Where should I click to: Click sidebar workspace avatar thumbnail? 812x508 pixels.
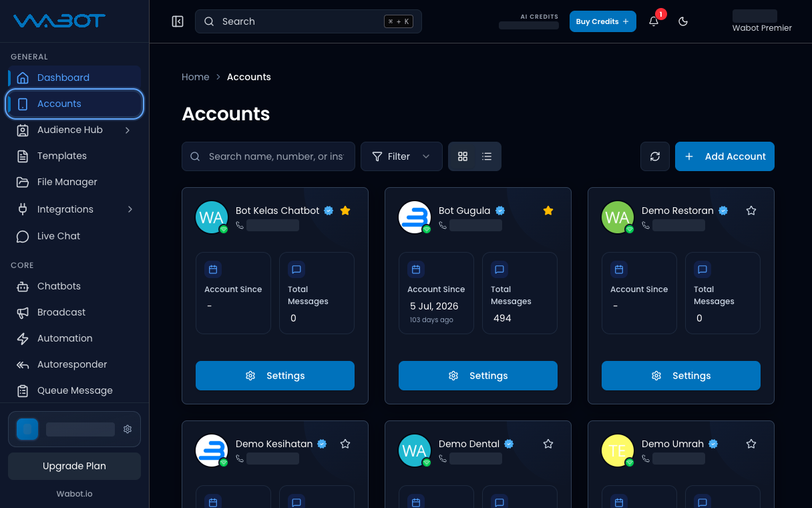(x=27, y=429)
